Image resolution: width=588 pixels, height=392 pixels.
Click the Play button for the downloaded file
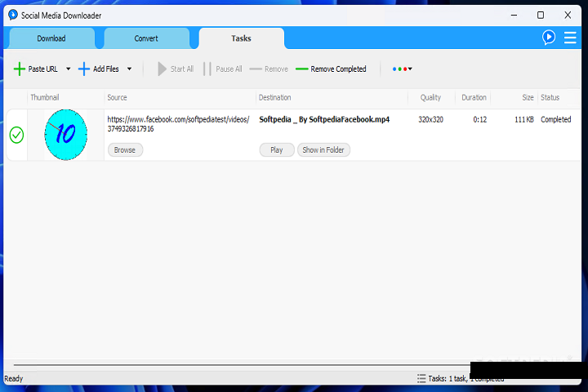276,150
